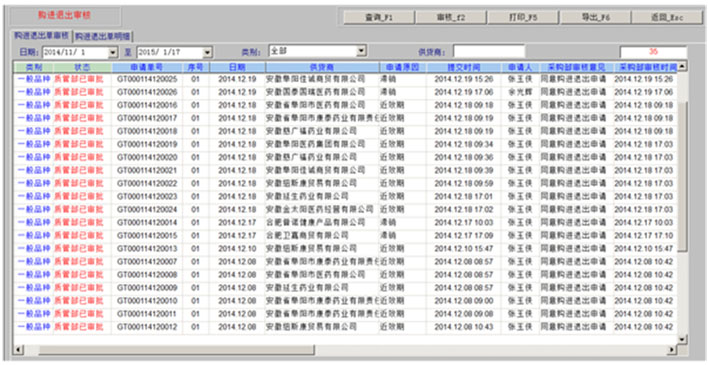Click the vertical scrollbar up arrow
This screenshot has width=708, height=365.
click(x=682, y=66)
